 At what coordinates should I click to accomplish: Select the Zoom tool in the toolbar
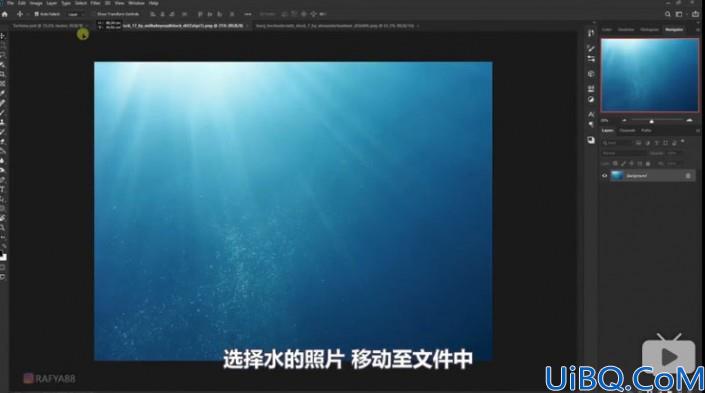[x=2, y=228]
